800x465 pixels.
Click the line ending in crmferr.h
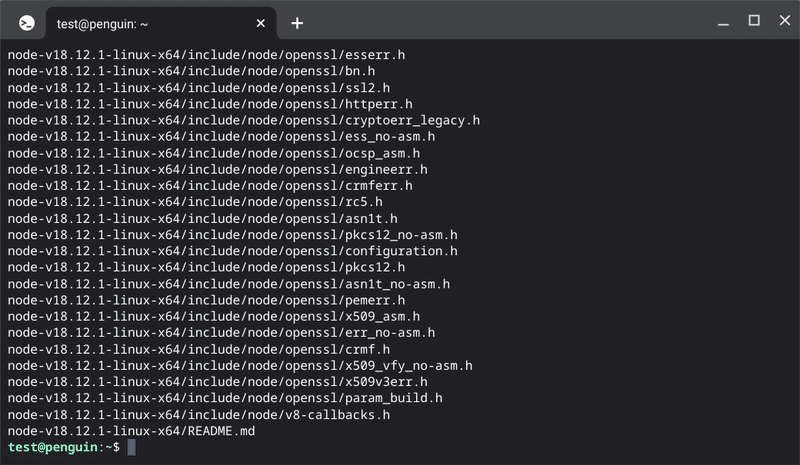210,185
